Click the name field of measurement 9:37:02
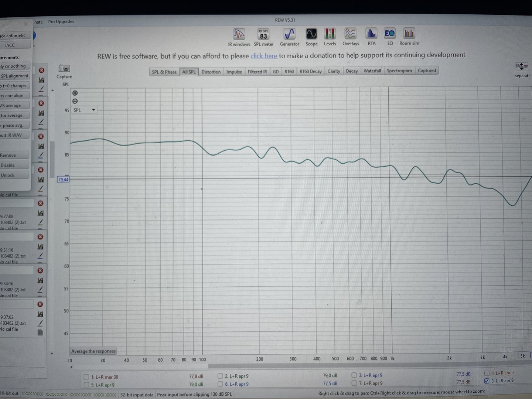The image size is (532, 399). tap(17, 304)
